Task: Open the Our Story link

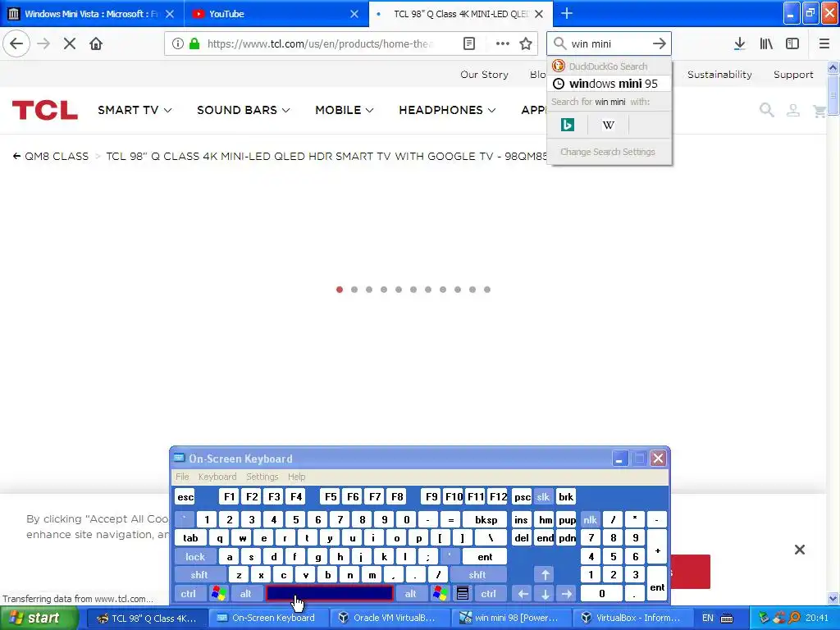Action: (x=484, y=75)
